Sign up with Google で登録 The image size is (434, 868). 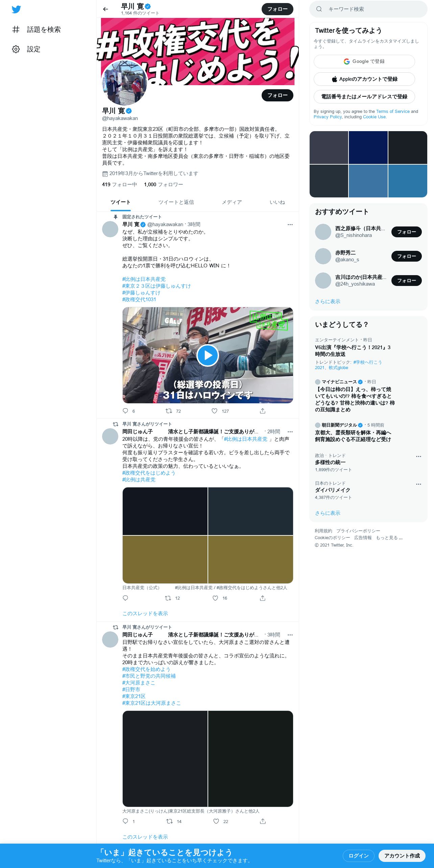364,62
